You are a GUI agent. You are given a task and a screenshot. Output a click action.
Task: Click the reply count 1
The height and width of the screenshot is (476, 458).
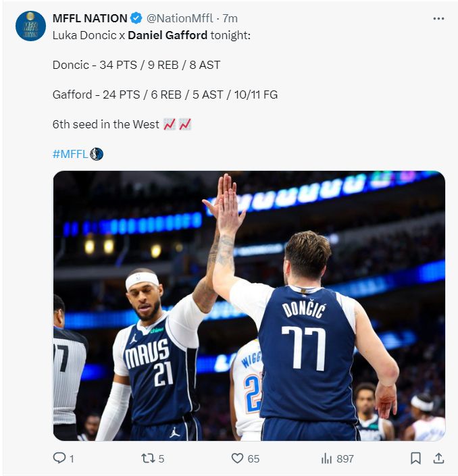[x=72, y=458]
